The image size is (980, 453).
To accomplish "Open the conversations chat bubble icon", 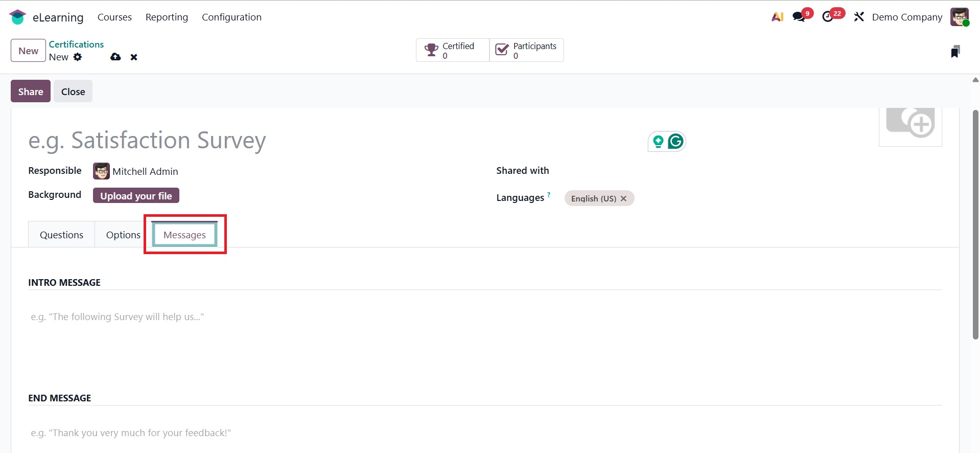I will 799,17.
